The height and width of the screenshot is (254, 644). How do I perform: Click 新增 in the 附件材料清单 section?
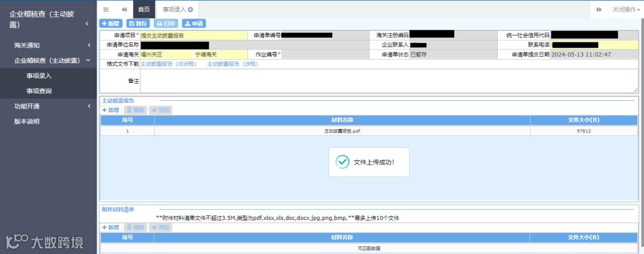pyautogui.click(x=111, y=227)
